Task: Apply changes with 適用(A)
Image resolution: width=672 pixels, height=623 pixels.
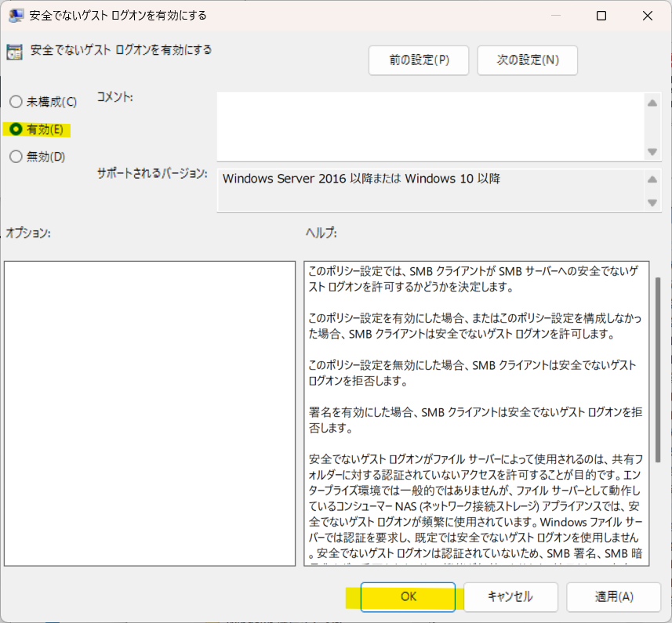Action: 613,596
